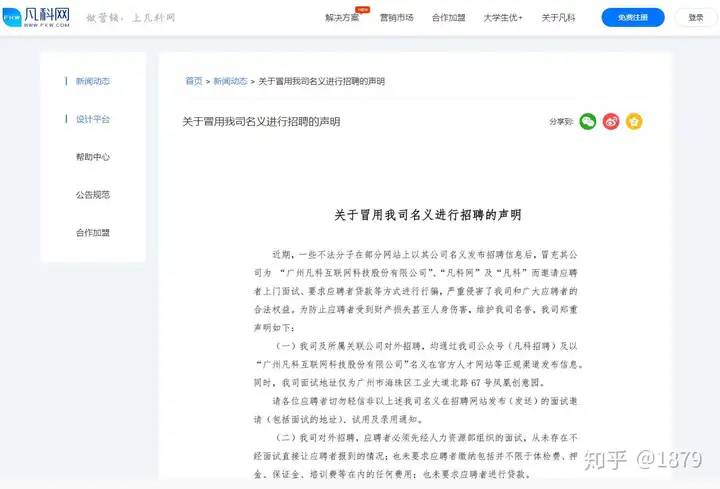This screenshot has height=489, width=720.
Task: Share the article to Weibo
Action: pyautogui.click(x=611, y=122)
